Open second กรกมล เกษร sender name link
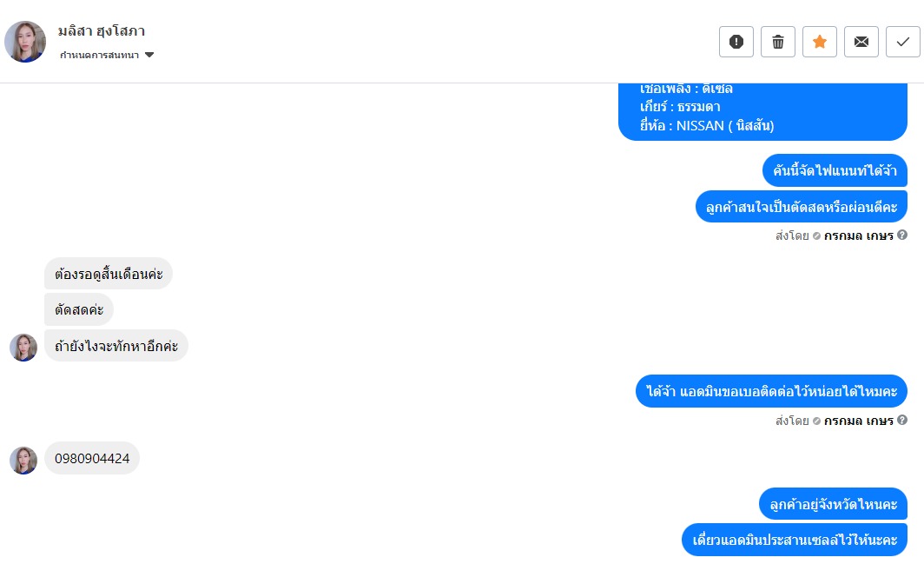This screenshot has height=564, width=924. [859, 421]
